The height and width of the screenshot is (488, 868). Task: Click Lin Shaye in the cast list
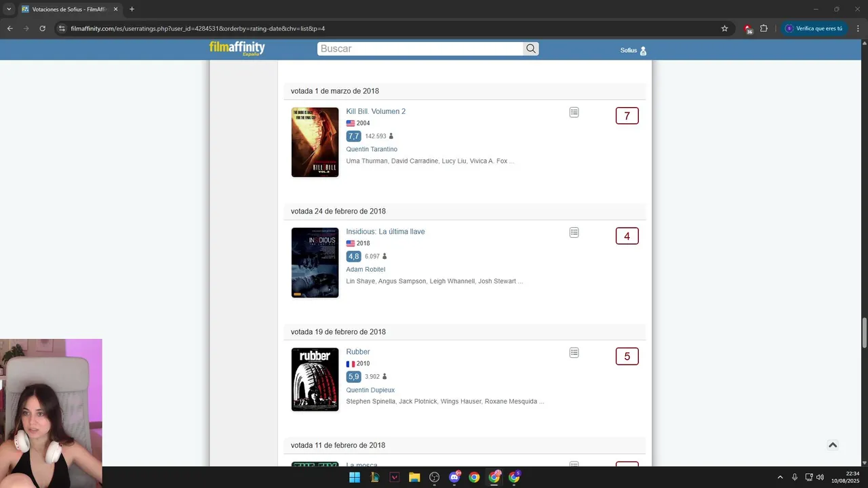[360, 281]
